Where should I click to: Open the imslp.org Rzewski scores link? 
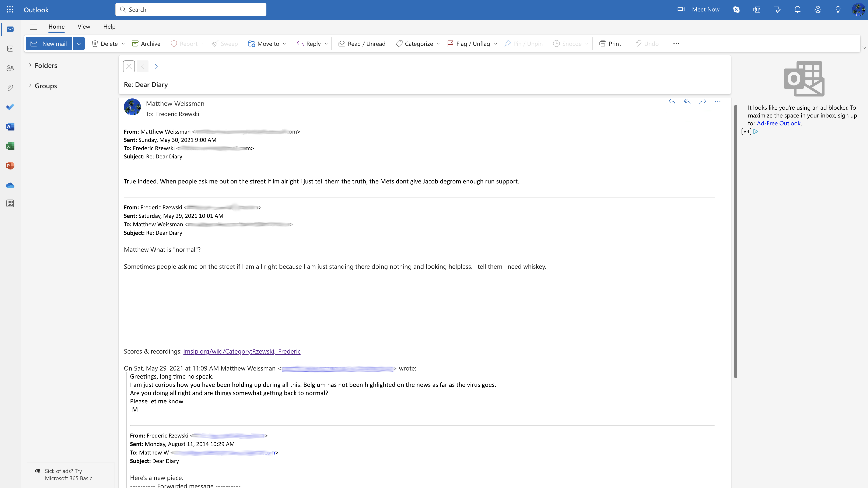(242, 351)
